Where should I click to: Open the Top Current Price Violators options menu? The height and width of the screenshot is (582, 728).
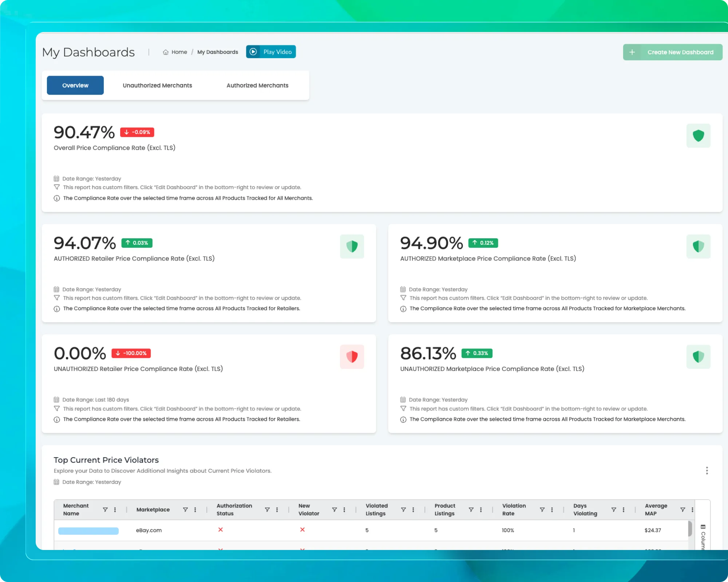[x=707, y=470]
